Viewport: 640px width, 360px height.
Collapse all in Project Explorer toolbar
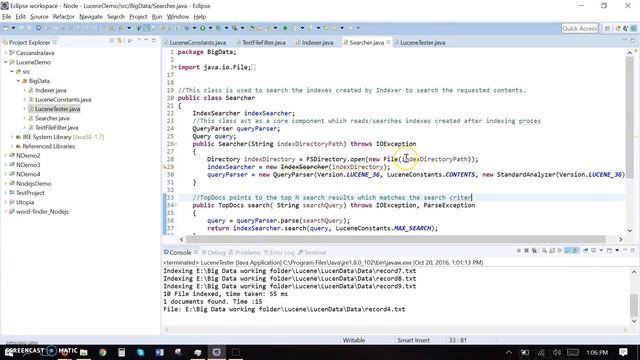112,41
